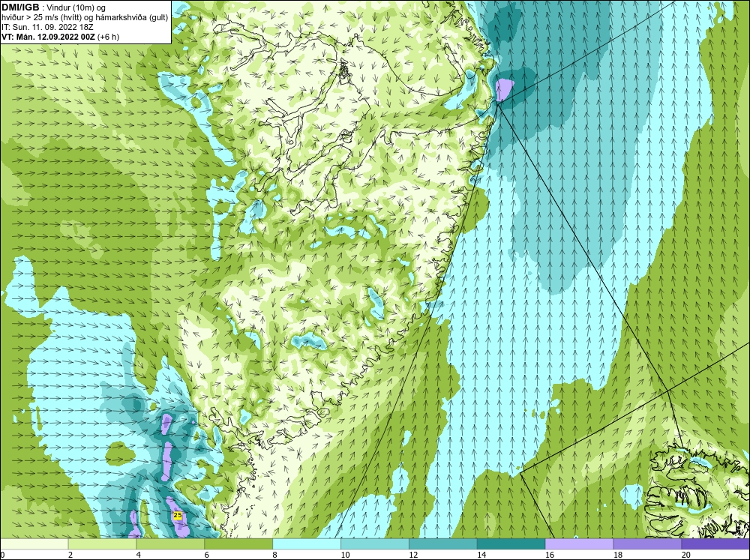Click the '(+6 h)' forecast offset text
750x560 pixels.
click(x=108, y=37)
